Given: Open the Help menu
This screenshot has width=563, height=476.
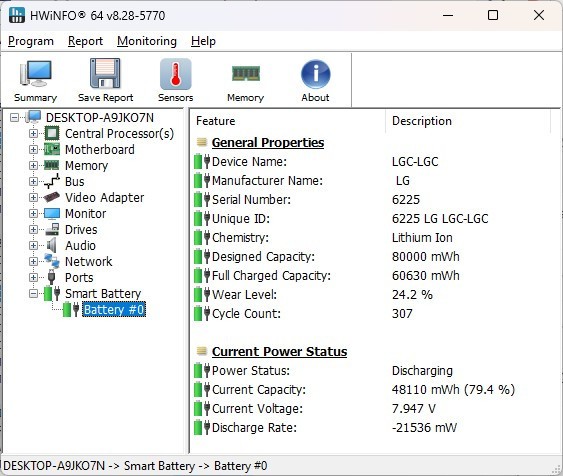Looking at the screenshot, I should pyautogui.click(x=203, y=41).
